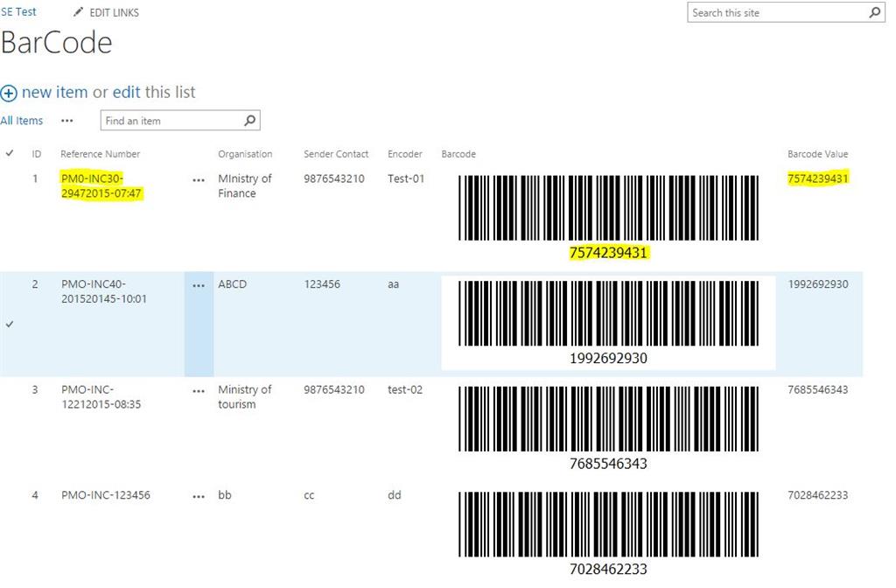Click reference PM0-INC30-29472015-07:47
Viewport: 896px width, 588px height.
click(101, 185)
